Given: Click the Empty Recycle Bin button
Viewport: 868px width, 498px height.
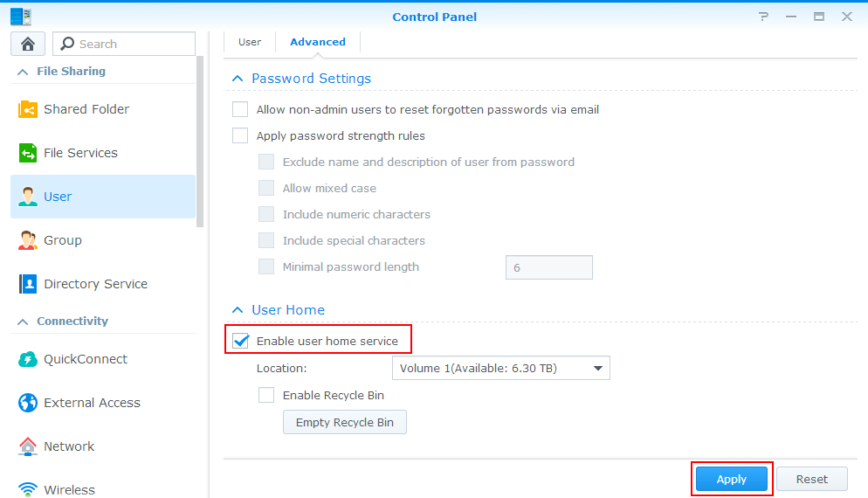Looking at the screenshot, I should (x=345, y=422).
